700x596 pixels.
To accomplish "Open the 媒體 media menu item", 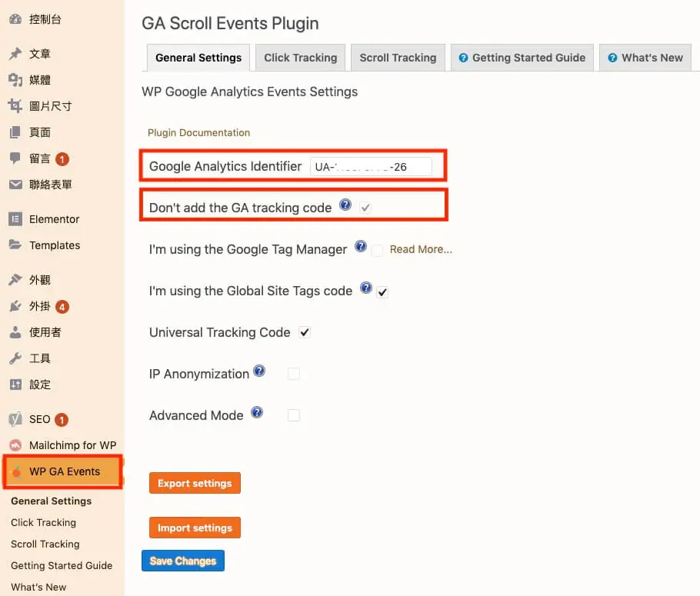I will [40, 80].
